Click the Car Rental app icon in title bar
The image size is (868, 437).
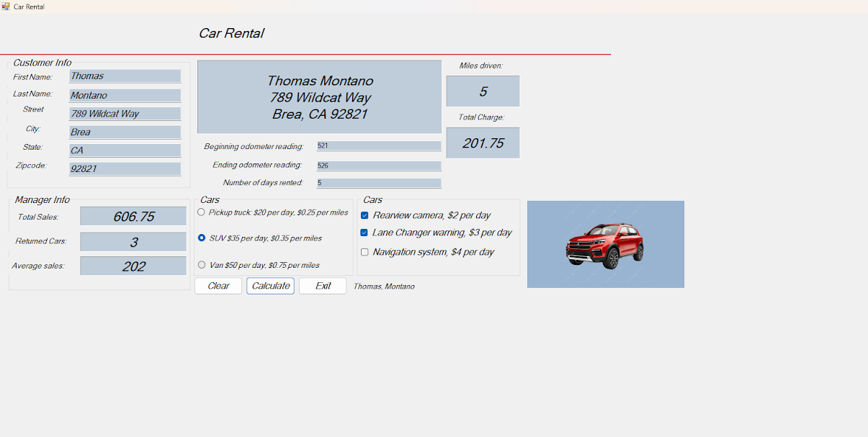[x=6, y=6]
